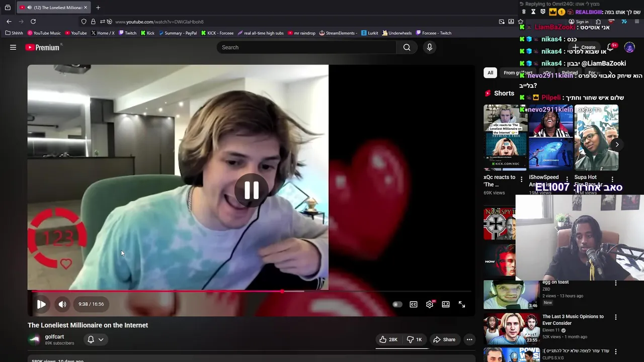Viewport: 644px width, 362px height.
Task: Open YouTube Music bookmark
Action: coord(44,33)
